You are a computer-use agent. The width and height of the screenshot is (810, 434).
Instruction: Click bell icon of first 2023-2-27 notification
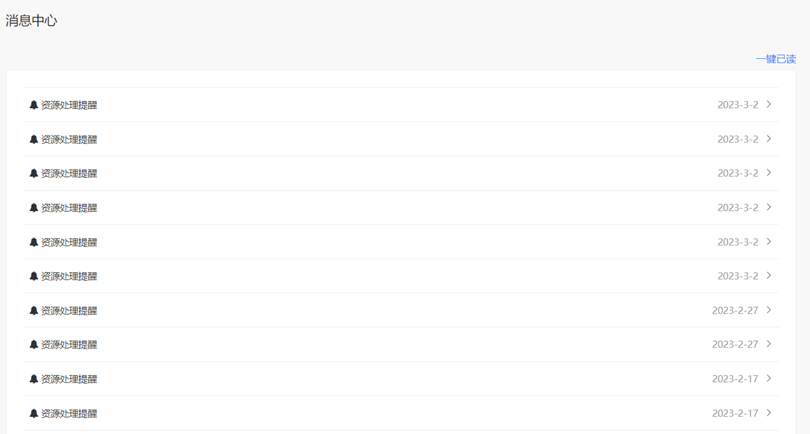click(34, 311)
